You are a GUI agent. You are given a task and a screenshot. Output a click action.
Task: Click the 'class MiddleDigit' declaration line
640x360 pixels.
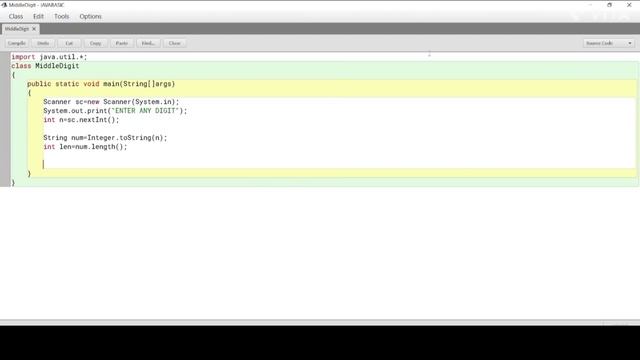click(x=45, y=66)
